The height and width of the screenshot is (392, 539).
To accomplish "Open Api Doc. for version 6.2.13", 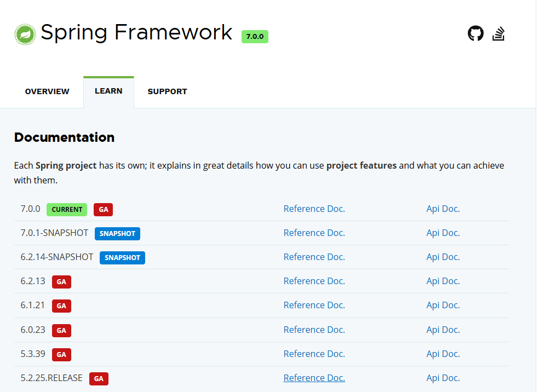I will pos(443,281).
